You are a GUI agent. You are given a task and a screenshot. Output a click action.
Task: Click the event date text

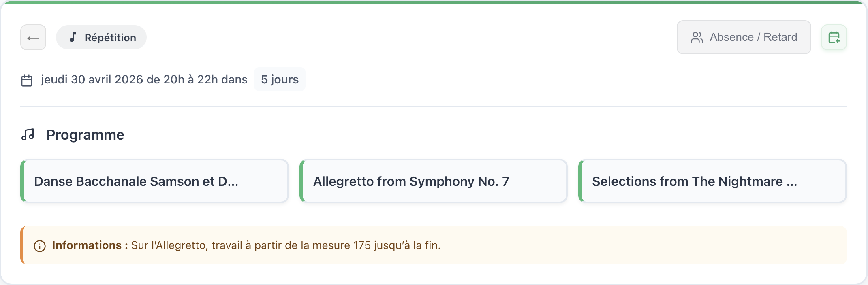(x=144, y=79)
